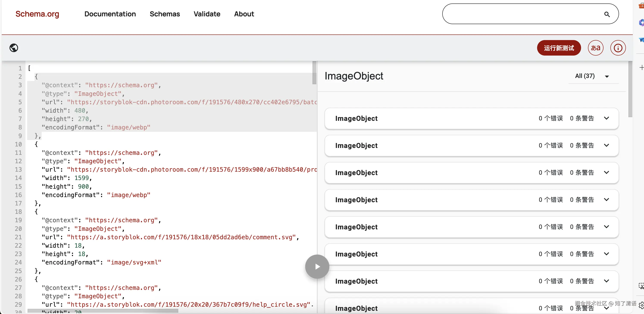Screen dimensions: 644x314
Task: Expand the seventh ImageObject result card
Action: pos(606,281)
